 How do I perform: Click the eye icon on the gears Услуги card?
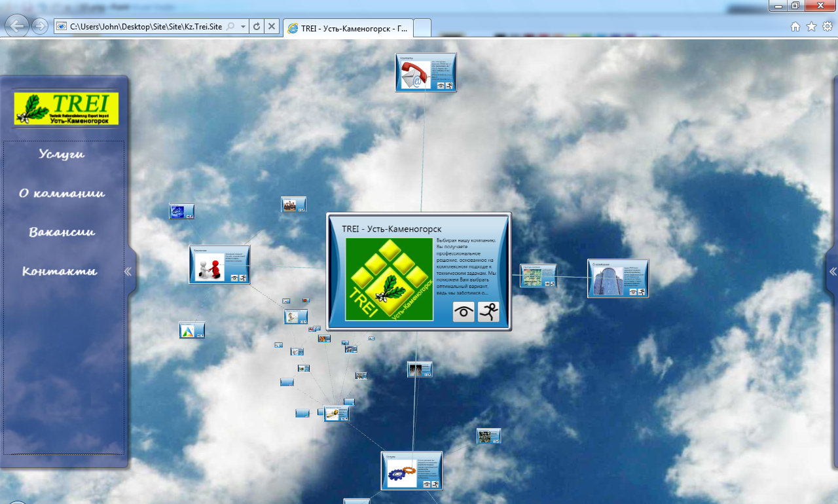tap(427, 484)
